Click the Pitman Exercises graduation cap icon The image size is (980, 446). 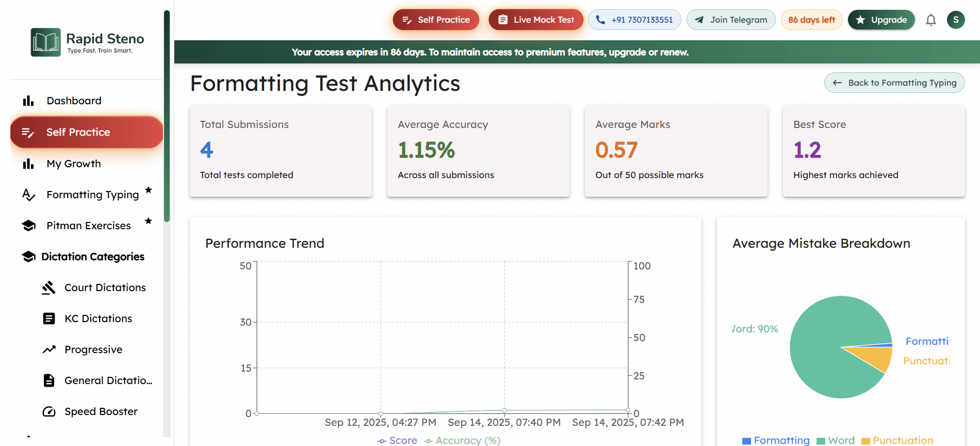coord(29,226)
